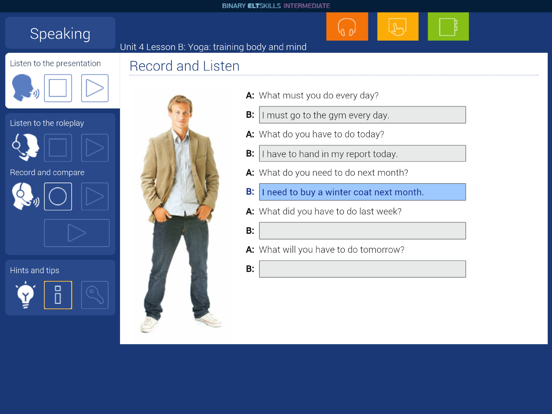The image size is (552, 414).
Task: Play back the recorded voice
Action: (95, 196)
